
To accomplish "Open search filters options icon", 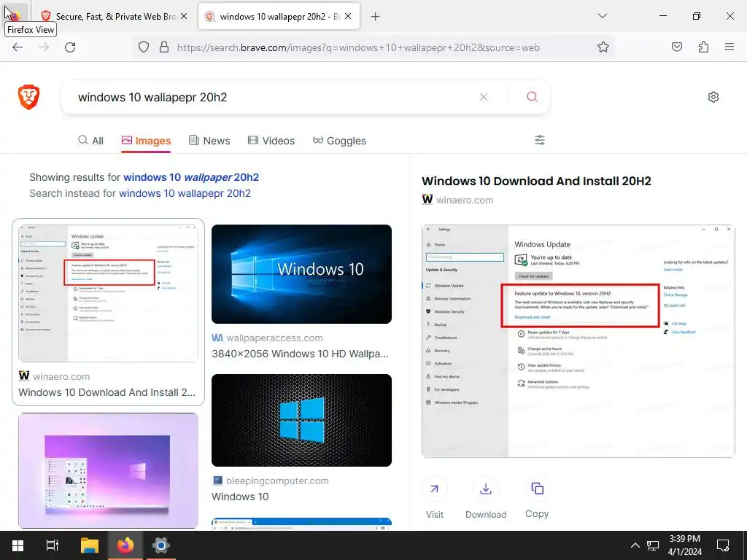I will [540, 140].
